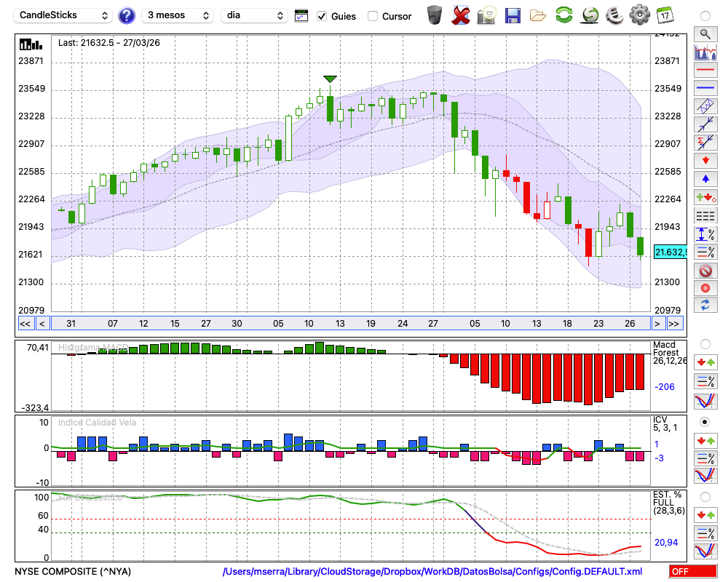Click the MACD panel red-green arrows icon
The image size is (728, 582).
(705, 362)
